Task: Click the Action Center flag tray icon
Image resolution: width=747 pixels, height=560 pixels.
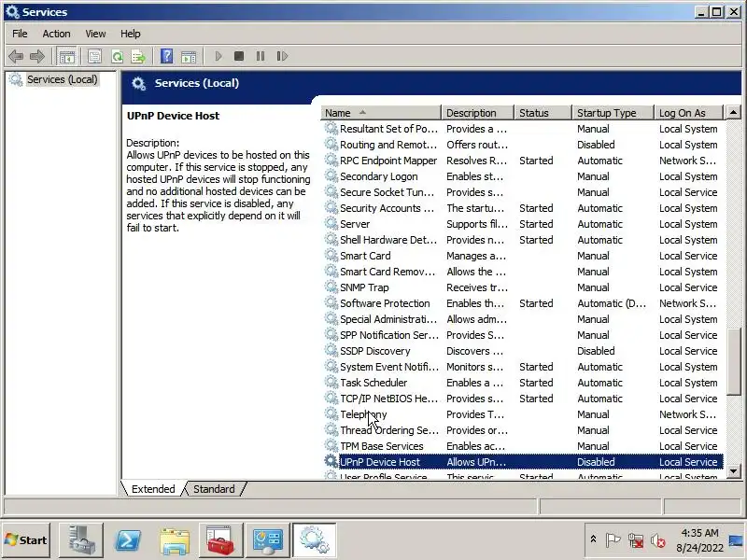Action: click(613, 540)
